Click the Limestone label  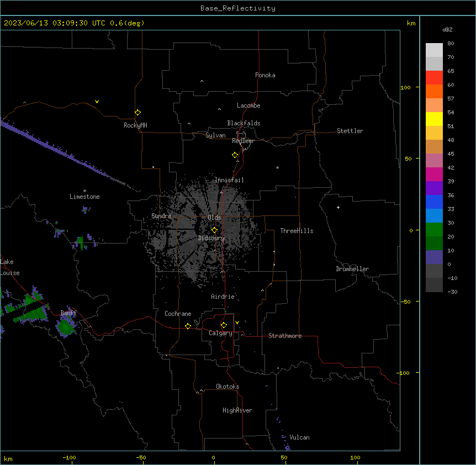coord(84,197)
